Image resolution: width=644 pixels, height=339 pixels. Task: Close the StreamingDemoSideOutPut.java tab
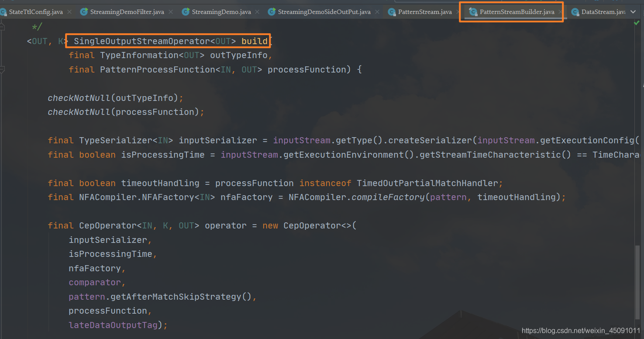click(x=377, y=12)
